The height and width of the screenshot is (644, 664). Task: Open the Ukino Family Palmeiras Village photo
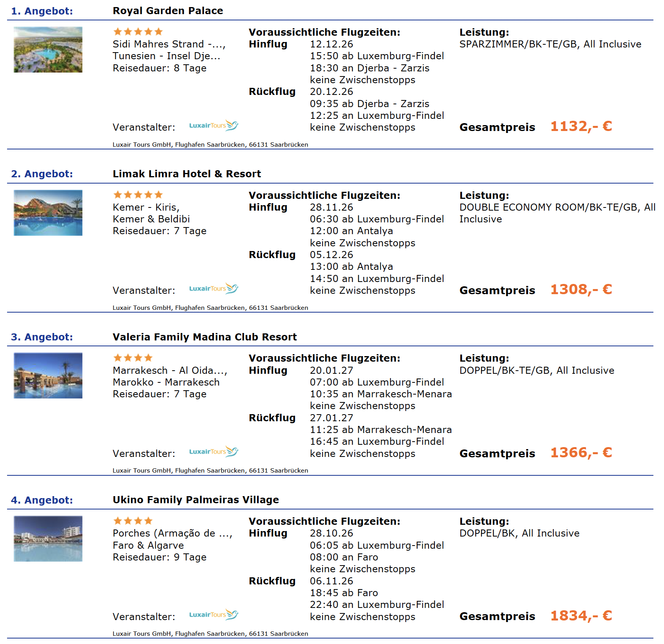click(x=48, y=538)
